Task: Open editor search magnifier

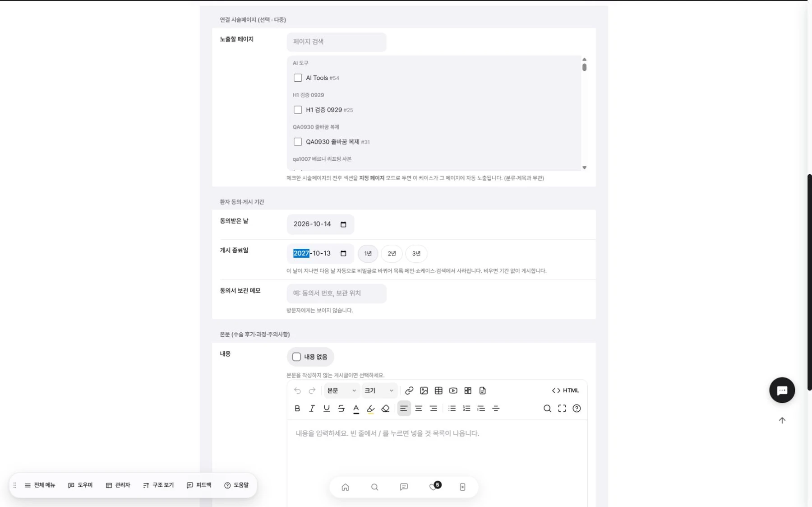Action: tap(547, 408)
